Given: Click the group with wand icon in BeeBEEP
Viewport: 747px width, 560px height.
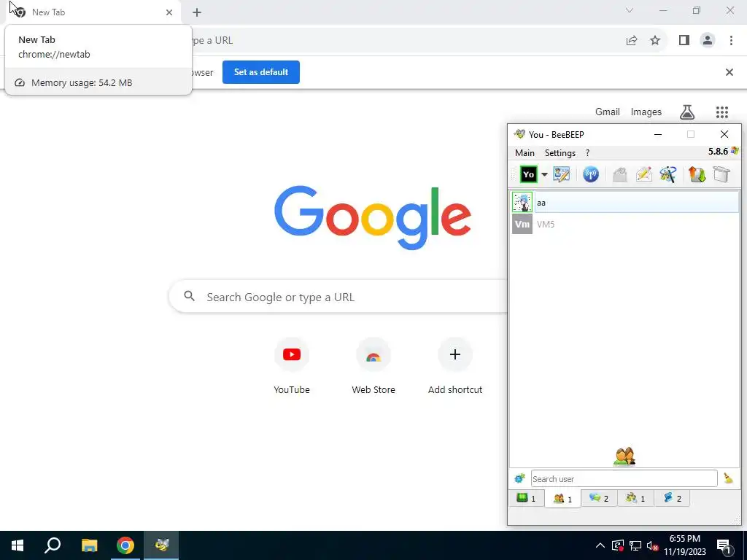Looking at the screenshot, I should click(x=668, y=174).
